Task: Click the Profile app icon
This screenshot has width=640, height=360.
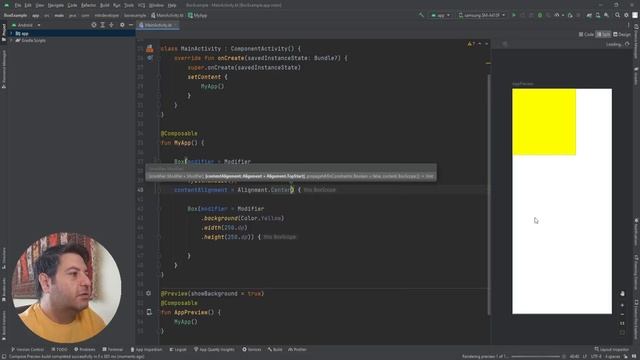Action: click(557, 15)
